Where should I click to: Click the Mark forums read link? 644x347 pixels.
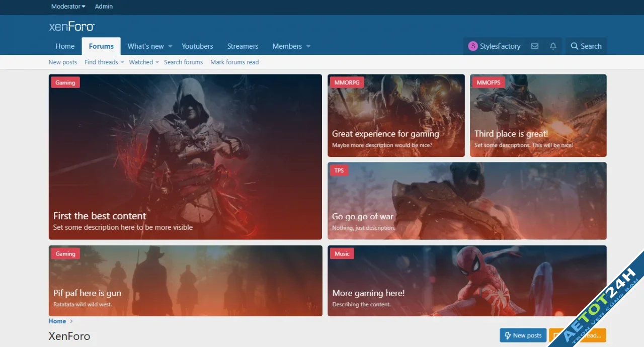[234, 62]
